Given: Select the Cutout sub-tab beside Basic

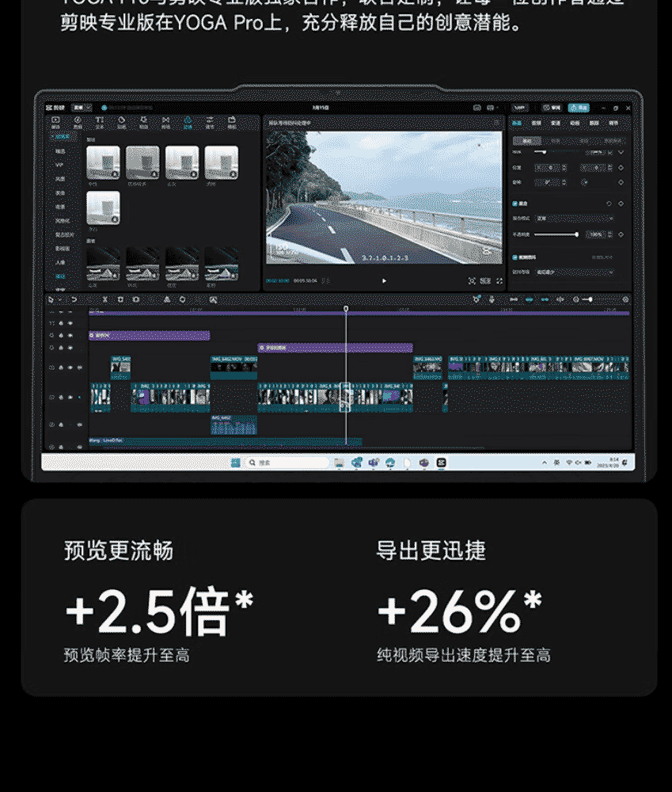Looking at the screenshot, I should coord(556,141).
